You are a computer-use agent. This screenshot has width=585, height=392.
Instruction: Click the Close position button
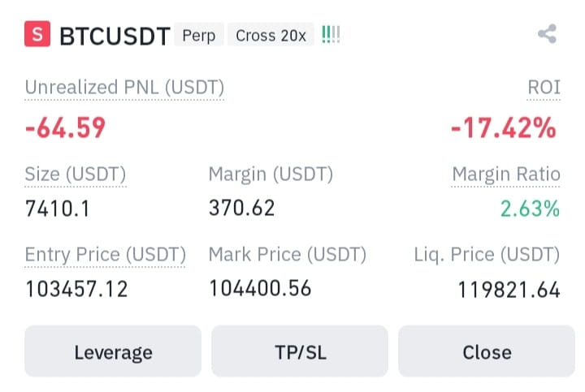487,351
